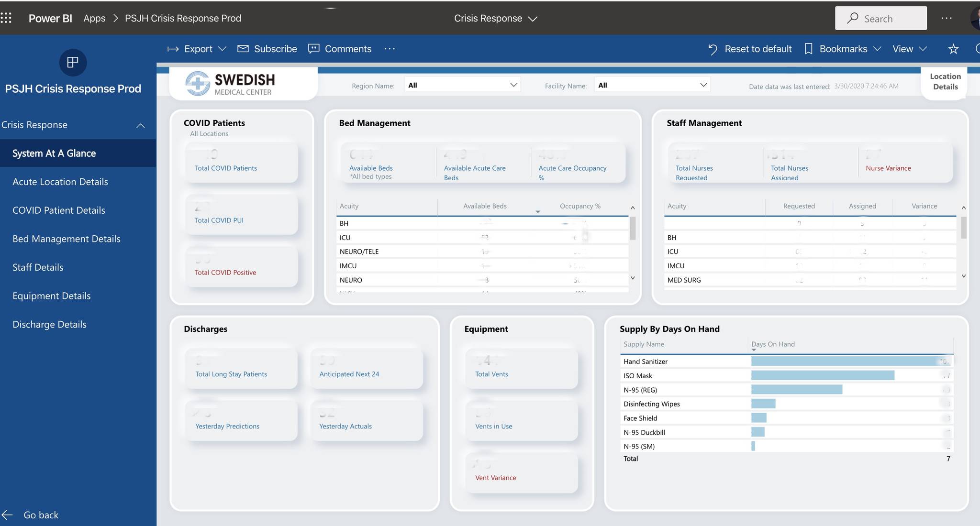Open Subscribe via the envelope icon

coord(243,48)
